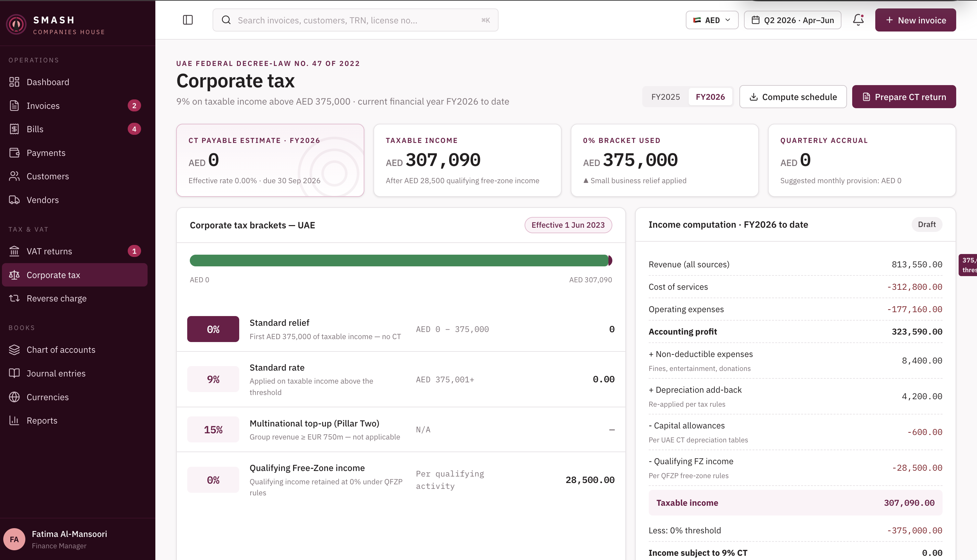Click '28,500.00' in Free-Zone income row

point(590,480)
